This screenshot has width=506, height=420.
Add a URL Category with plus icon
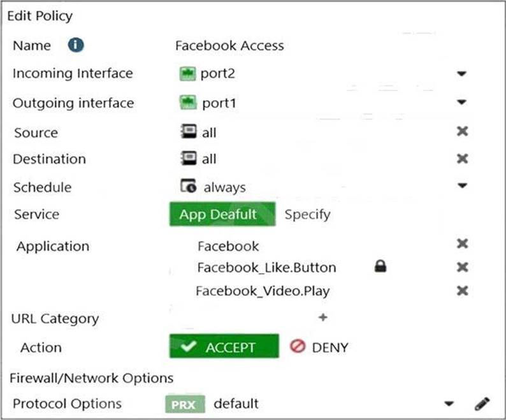(x=322, y=317)
